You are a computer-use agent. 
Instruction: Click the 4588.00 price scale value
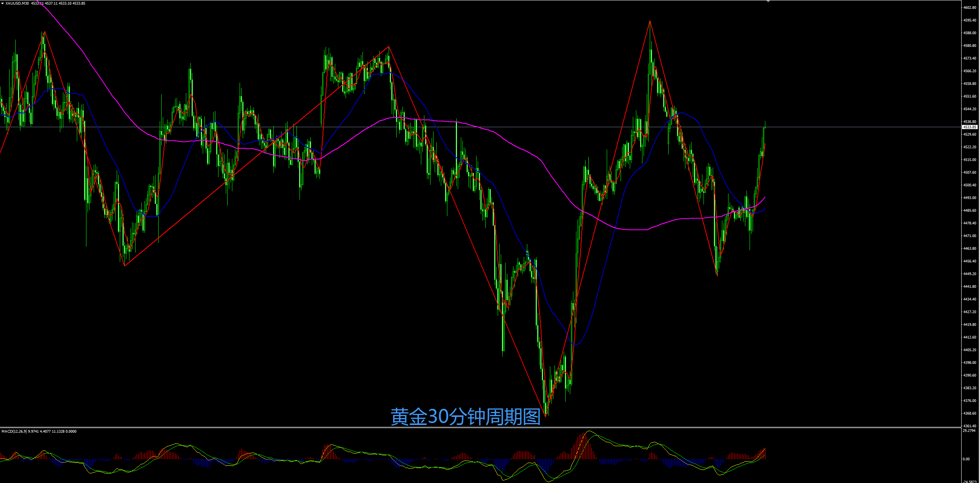(970, 33)
